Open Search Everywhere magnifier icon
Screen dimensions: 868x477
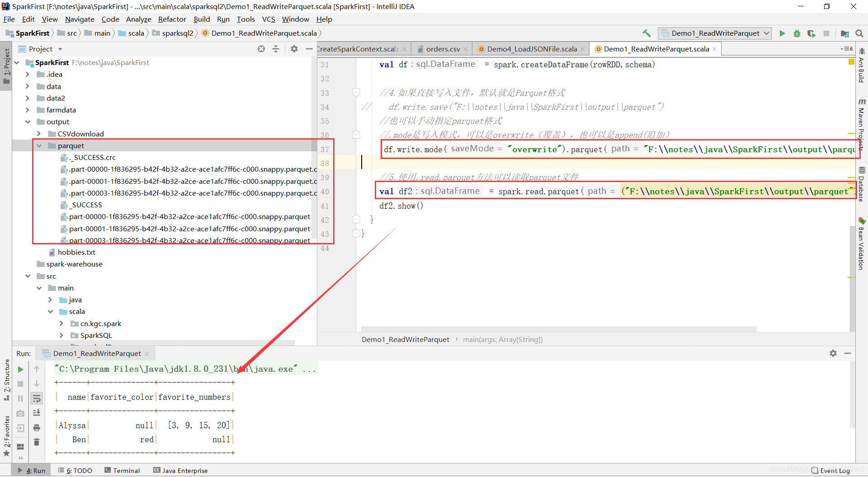coord(859,33)
